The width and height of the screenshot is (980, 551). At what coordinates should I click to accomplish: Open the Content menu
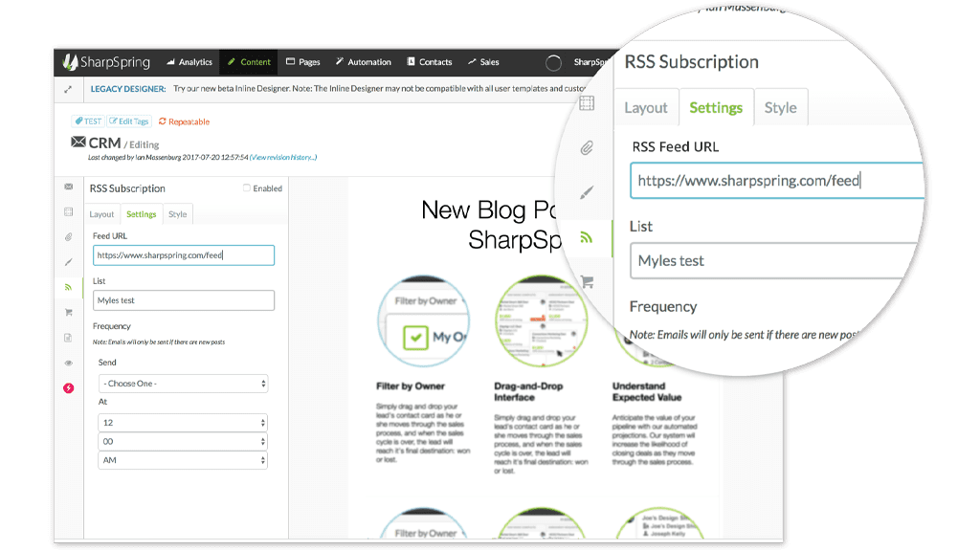(x=249, y=62)
